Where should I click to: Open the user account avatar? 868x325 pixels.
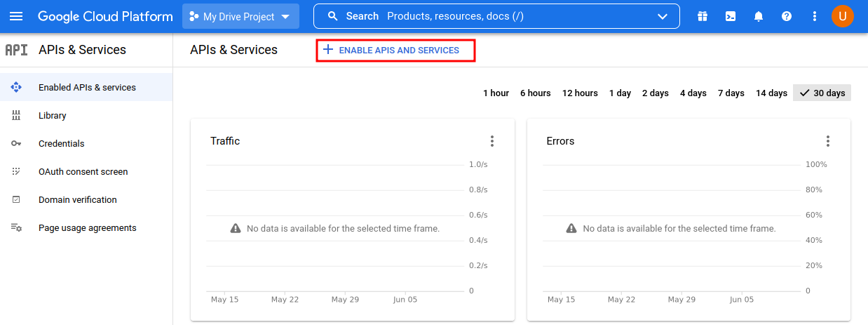pyautogui.click(x=843, y=16)
